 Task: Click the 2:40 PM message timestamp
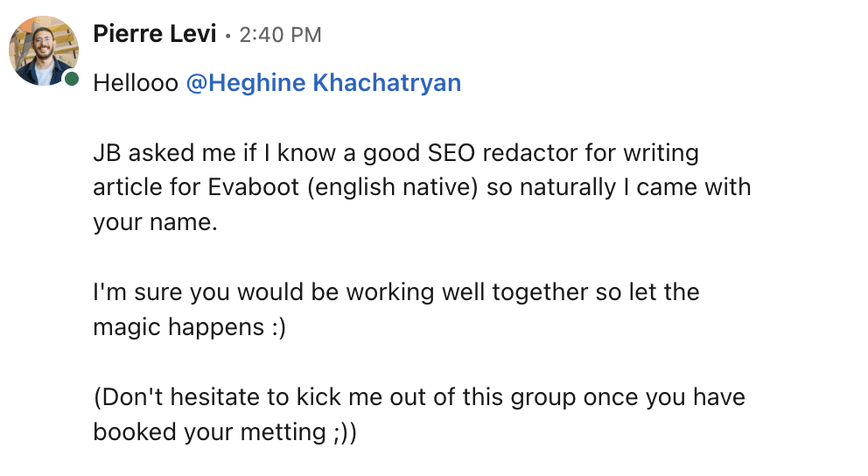click(x=280, y=35)
